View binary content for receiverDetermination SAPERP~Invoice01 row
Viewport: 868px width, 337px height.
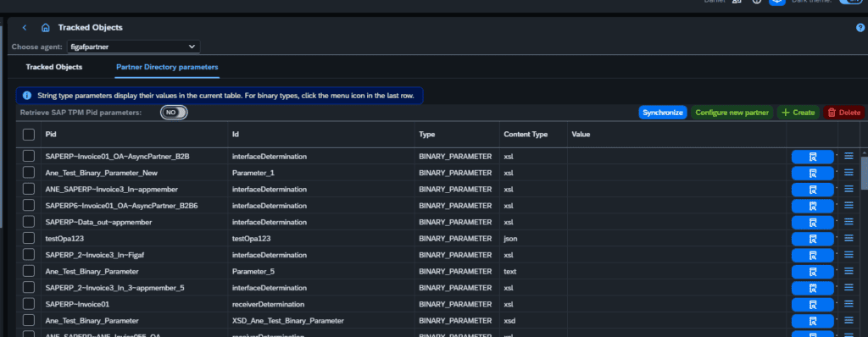point(813,305)
